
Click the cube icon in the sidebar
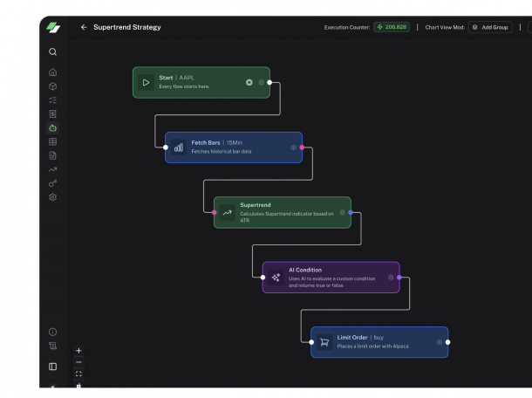click(53, 86)
